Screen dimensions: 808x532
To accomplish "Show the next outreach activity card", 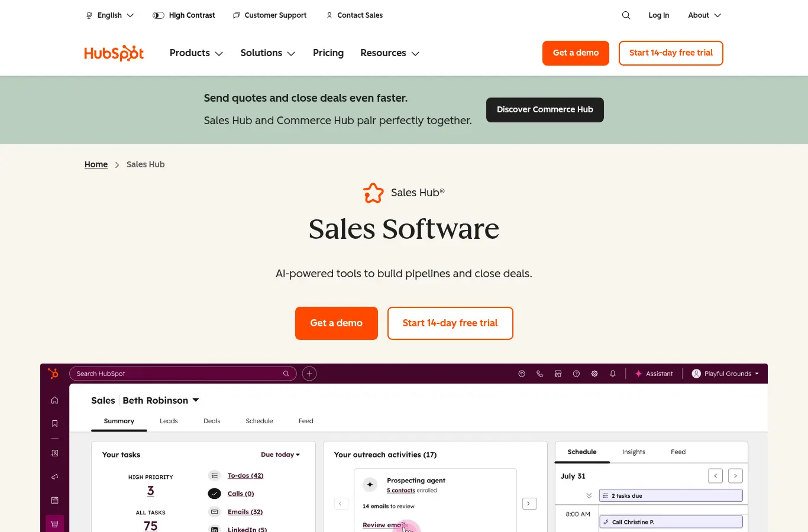I will 529,504.
